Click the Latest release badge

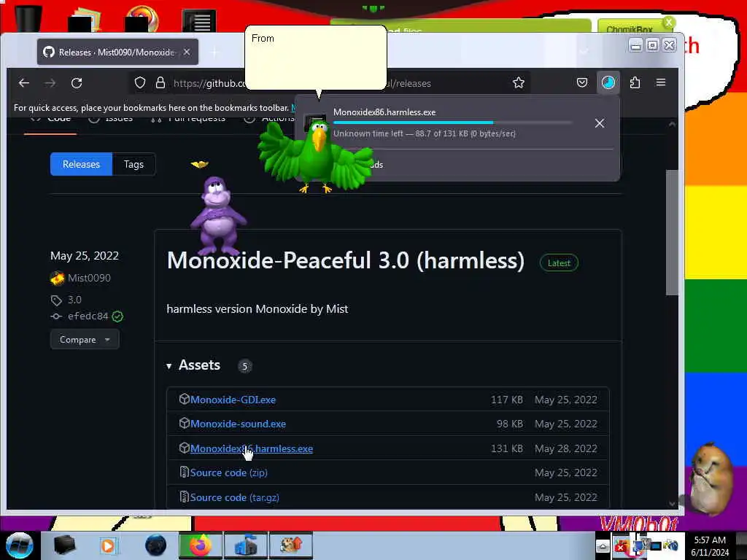559,262
